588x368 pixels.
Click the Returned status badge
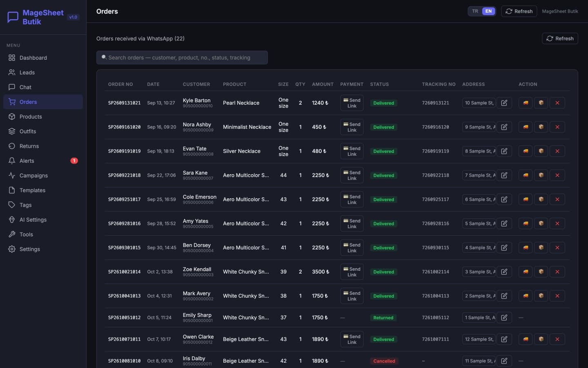point(383,318)
